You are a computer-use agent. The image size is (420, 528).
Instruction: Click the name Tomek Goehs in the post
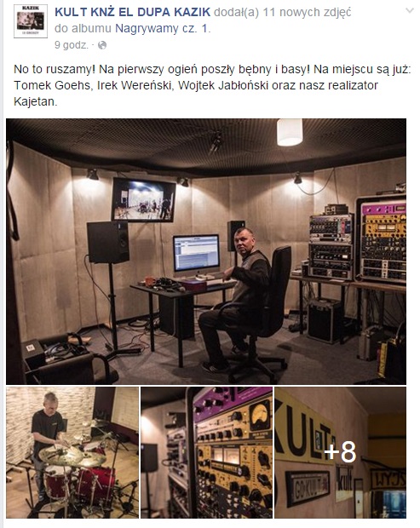click(x=52, y=85)
